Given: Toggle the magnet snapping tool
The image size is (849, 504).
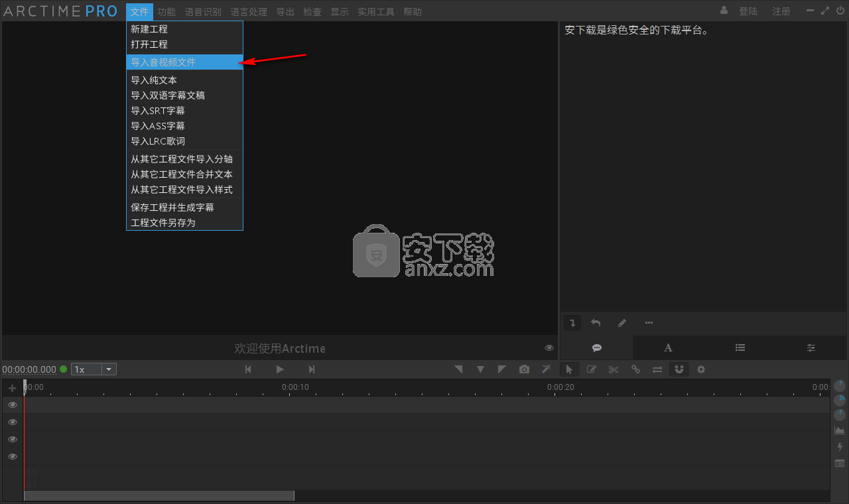Looking at the screenshot, I should [x=679, y=369].
